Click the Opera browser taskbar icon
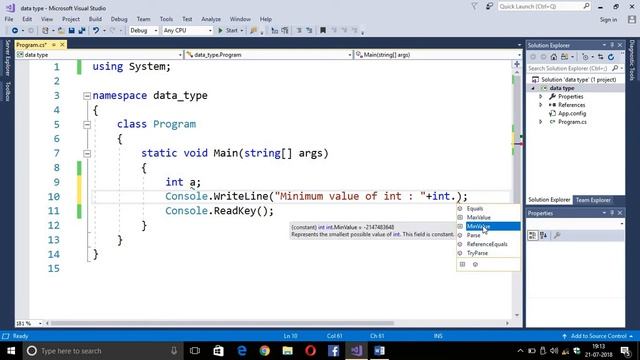This screenshot has height=360, width=640. coord(311,351)
